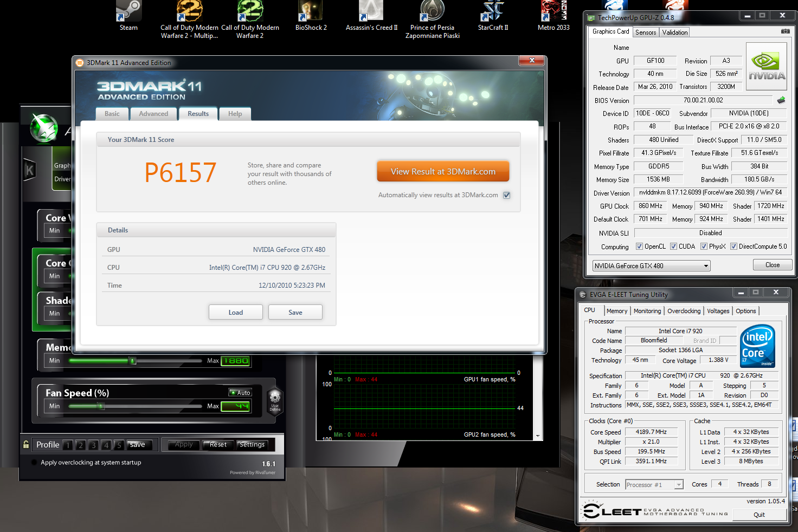Click the Fan Speed slider handle
The height and width of the screenshot is (532, 798).
tap(101, 406)
